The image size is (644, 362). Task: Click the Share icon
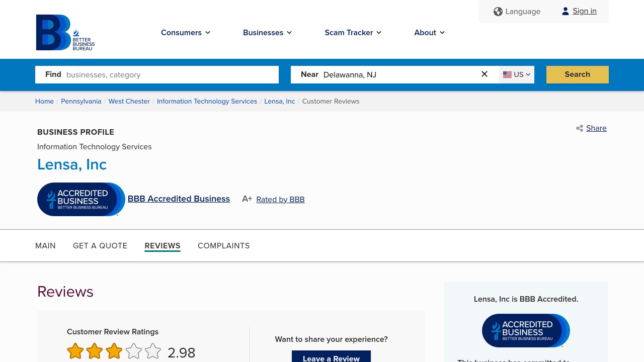point(580,128)
